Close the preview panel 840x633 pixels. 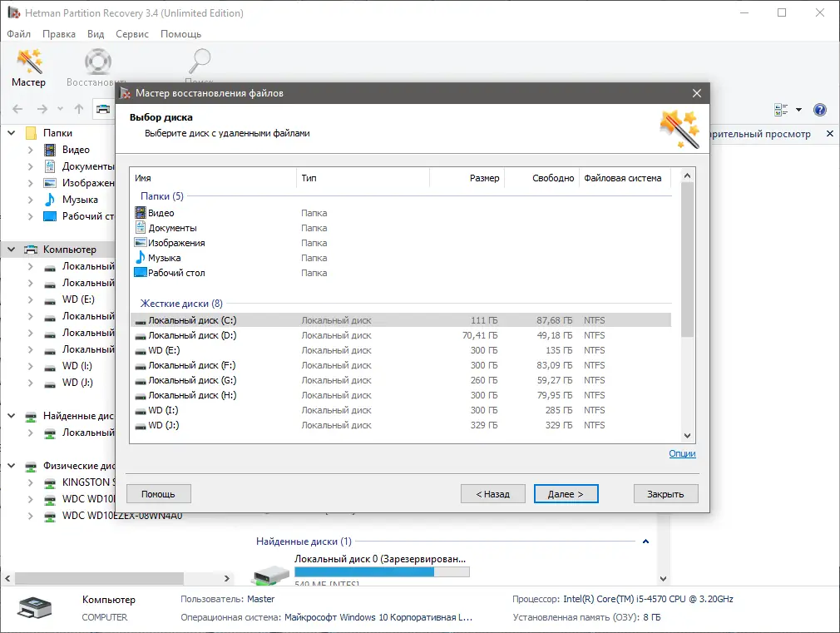[830, 133]
